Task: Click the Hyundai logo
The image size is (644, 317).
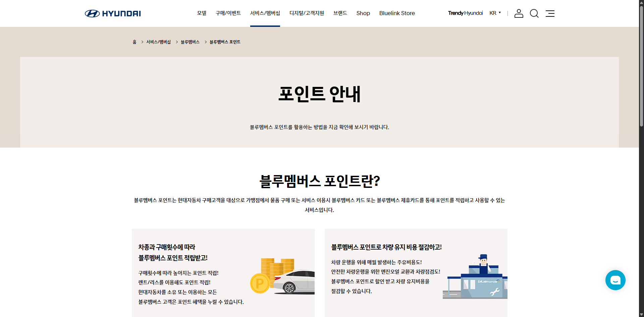Action: coord(112,13)
